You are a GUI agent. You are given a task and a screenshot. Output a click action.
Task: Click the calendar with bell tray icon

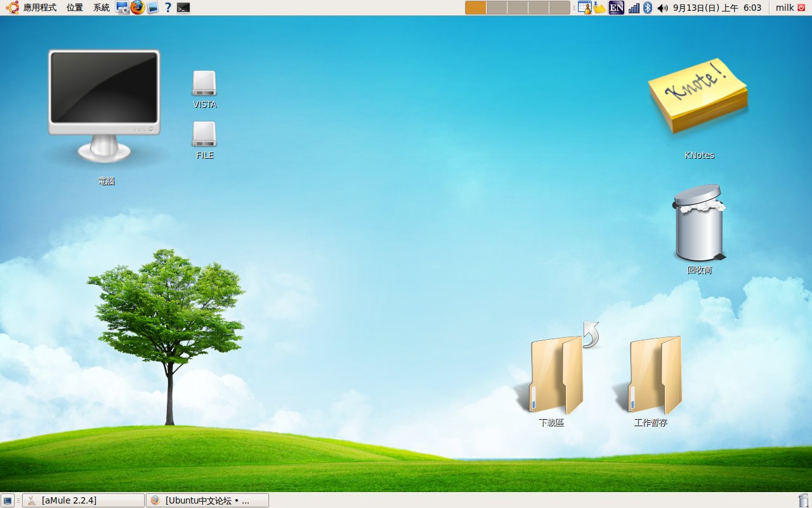(x=584, y=8)
